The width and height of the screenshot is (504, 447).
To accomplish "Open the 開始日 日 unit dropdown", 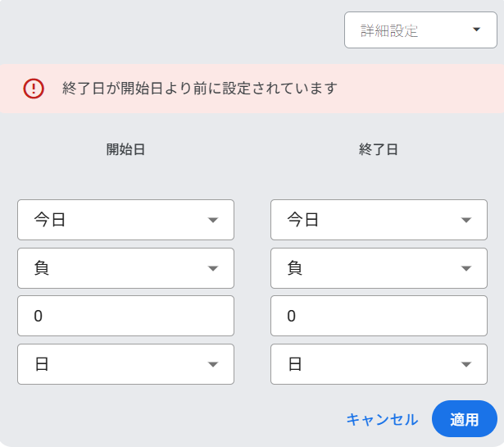I will (x=125, y=364).
